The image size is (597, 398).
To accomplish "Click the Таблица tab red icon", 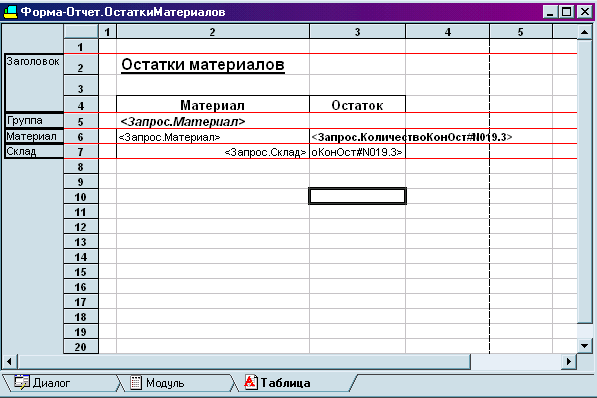I will (x=251, y=382).
